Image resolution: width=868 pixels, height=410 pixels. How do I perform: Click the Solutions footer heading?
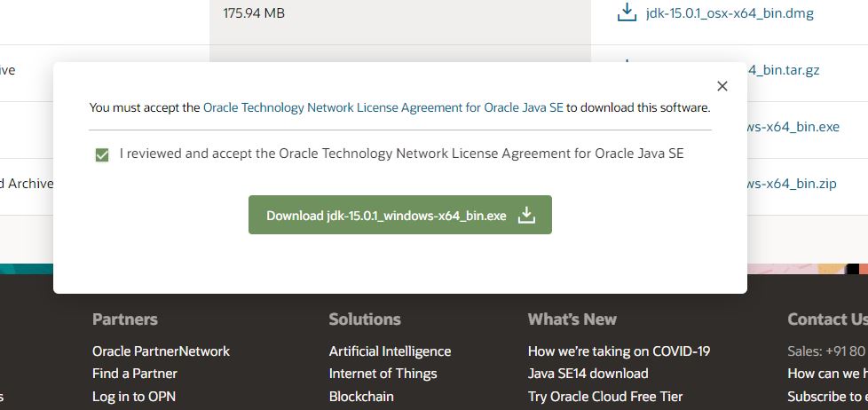point(365,319)
